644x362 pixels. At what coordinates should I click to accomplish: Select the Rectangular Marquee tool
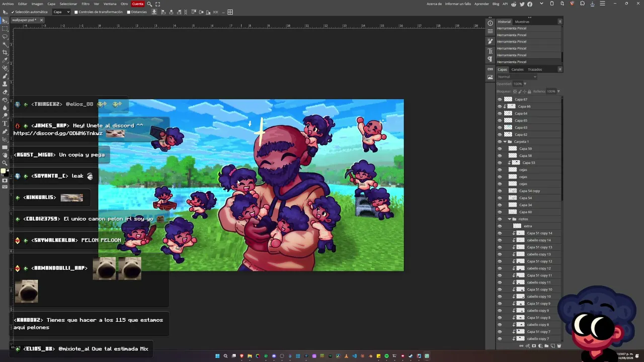pos(5,29)
